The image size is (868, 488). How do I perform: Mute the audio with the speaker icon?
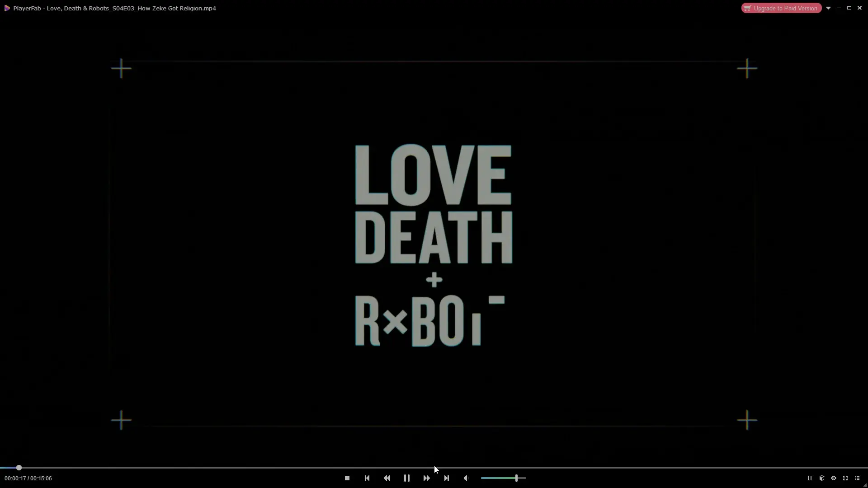point(467,478)
